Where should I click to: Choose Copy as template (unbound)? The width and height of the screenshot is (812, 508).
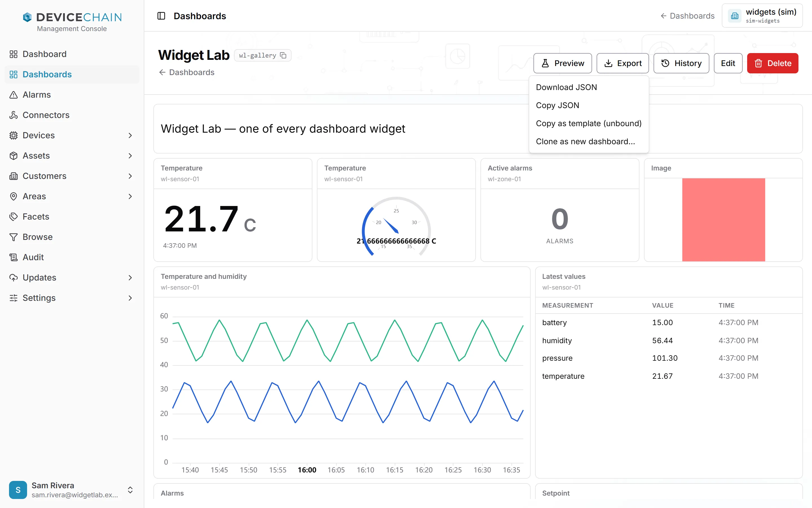pos(588,123)
